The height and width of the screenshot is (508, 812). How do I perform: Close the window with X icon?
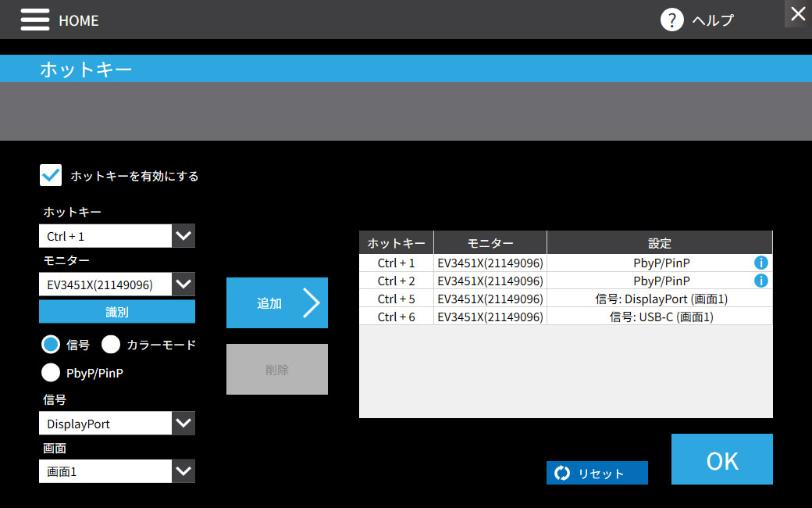point(798,13)
